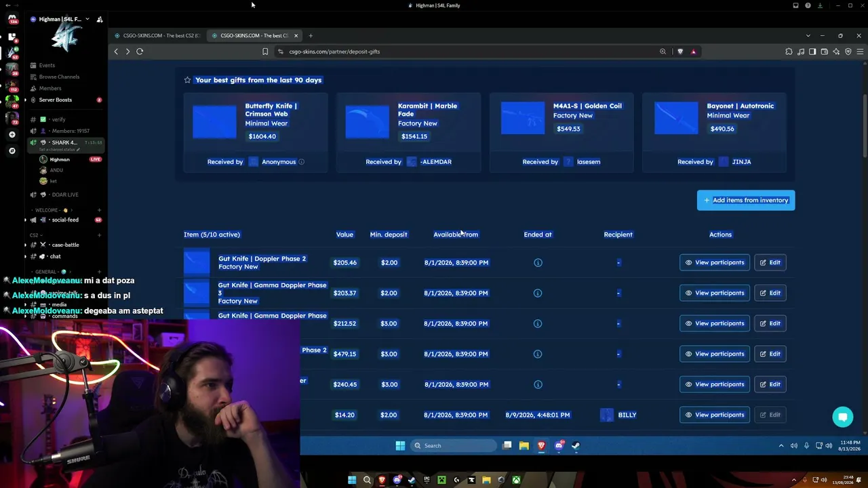Edit the $212.52 gift item

pos(770,323)
